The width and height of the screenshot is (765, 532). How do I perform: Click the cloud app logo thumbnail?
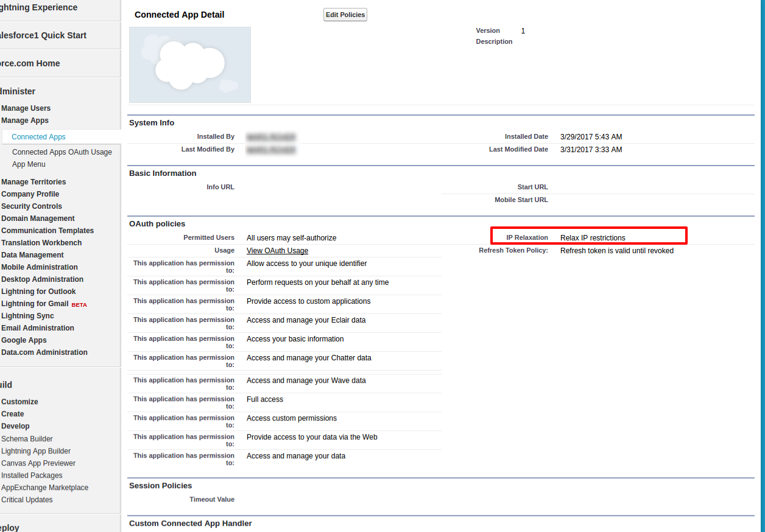(x=190, y=65)
